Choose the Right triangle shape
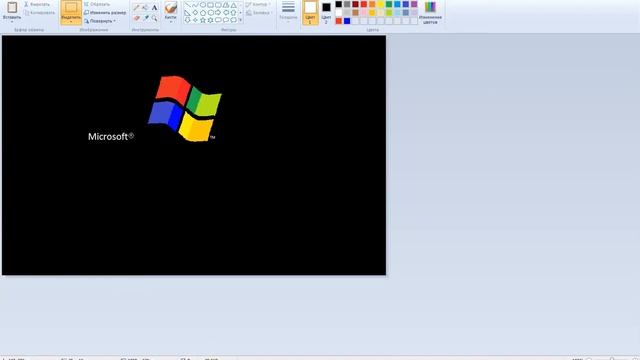Viewport: 640px width, 360px height. [187, 13]
